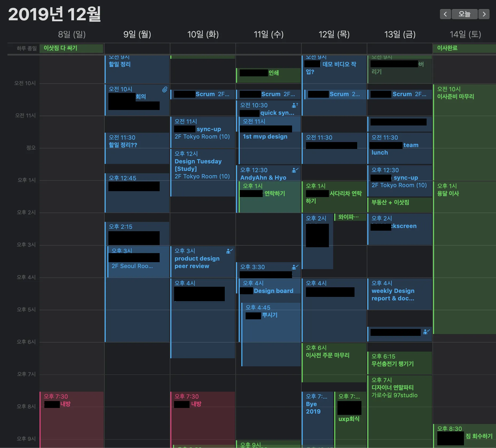Open Wednesday 오후 9시 event

269,444
